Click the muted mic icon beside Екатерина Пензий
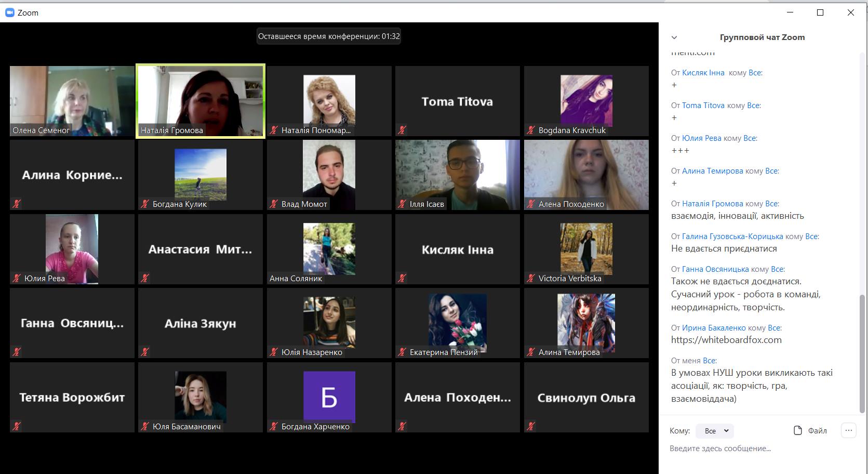868x474 pixels. coord(402,352)
